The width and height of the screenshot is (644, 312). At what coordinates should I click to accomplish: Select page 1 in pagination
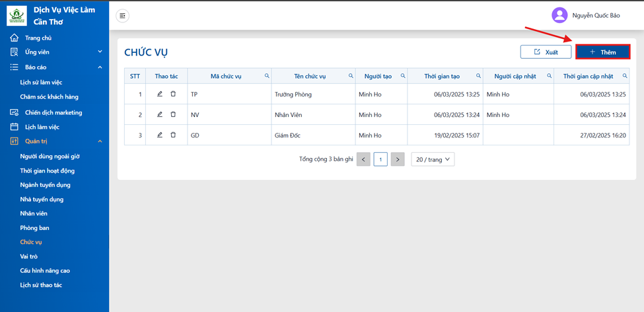[x=380, y=159]
